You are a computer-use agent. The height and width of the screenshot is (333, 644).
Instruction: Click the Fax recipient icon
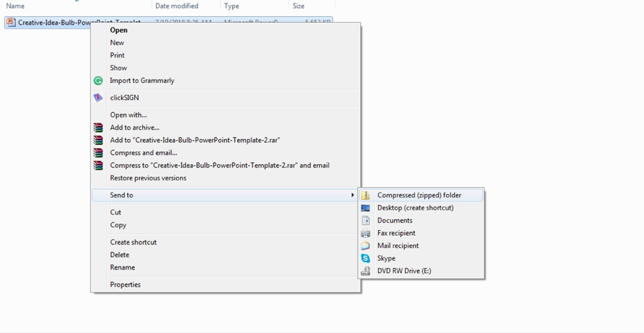pos(367,233)
